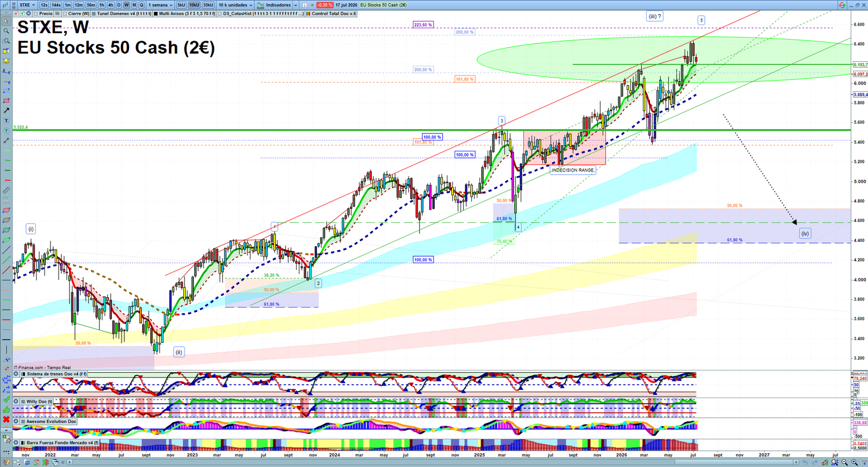The image size is (868, 467).
Task: Select the Fibonacci retracement tool
Action: [7, 71]
